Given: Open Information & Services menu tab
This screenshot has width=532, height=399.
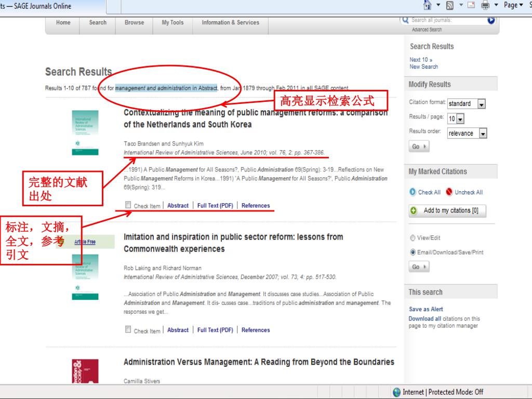Looking at the screenshot, I should [230, 23].
